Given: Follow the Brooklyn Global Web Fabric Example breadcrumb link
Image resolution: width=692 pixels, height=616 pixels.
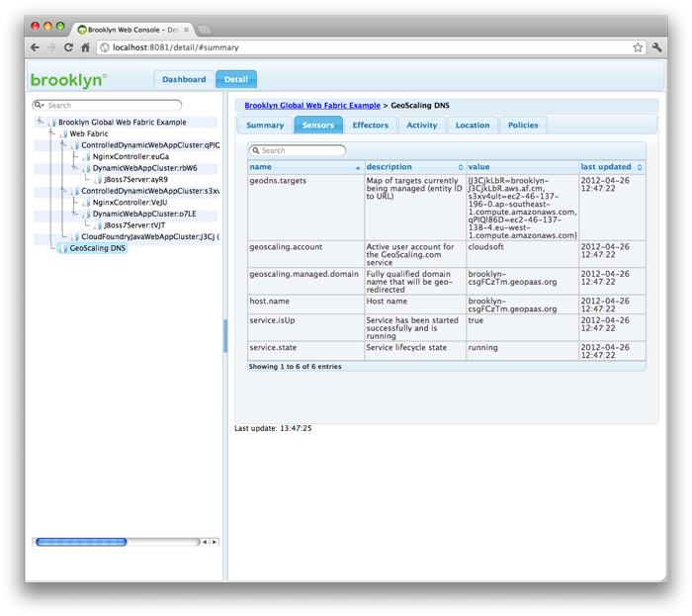Looking at the screenshot, I should [x=311, y=104].
